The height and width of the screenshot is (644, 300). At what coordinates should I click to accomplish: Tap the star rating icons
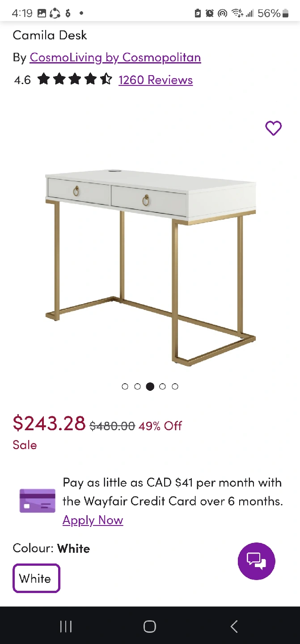[x=75, y=80]
